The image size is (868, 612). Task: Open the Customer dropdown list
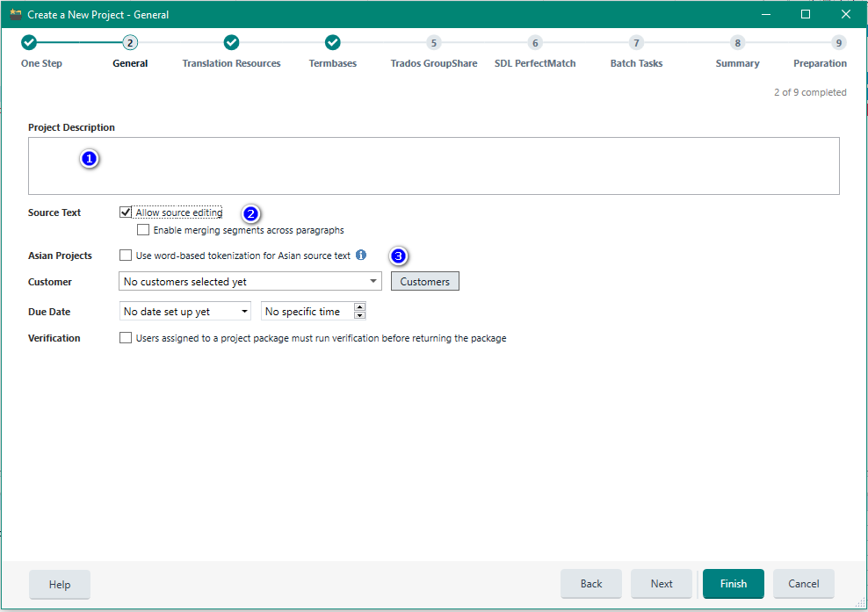(x=374, y=282)
